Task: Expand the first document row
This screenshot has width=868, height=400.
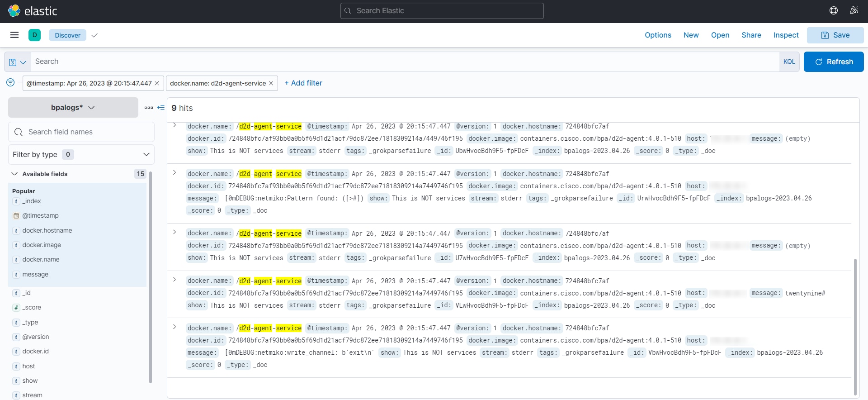Action: pos(175,125)
